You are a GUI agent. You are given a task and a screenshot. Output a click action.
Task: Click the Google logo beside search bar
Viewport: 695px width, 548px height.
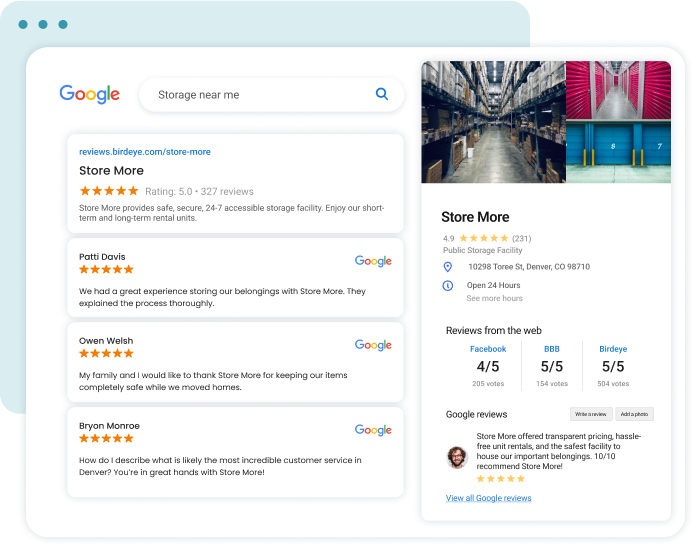click(x=90, y=94)
